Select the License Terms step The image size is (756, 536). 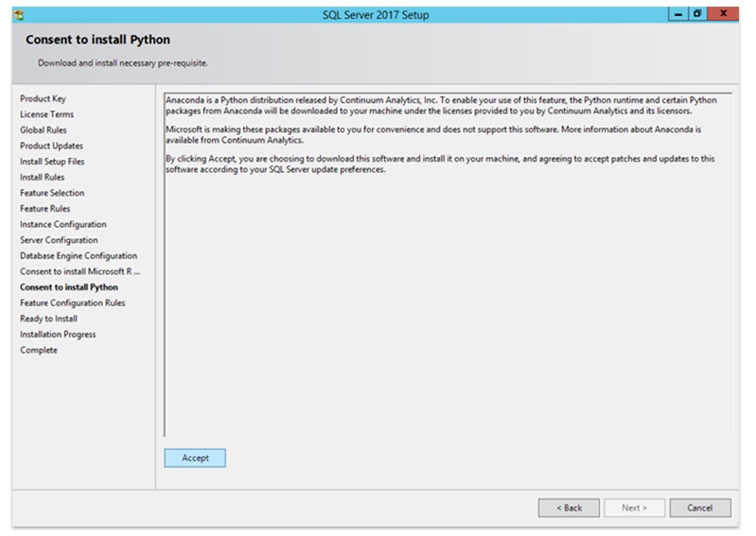point(46,114)
